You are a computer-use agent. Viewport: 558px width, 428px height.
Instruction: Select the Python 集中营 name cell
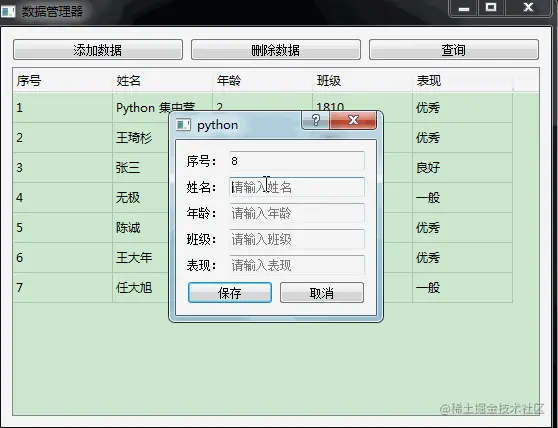pyautogui.click(x=163, y=108)
